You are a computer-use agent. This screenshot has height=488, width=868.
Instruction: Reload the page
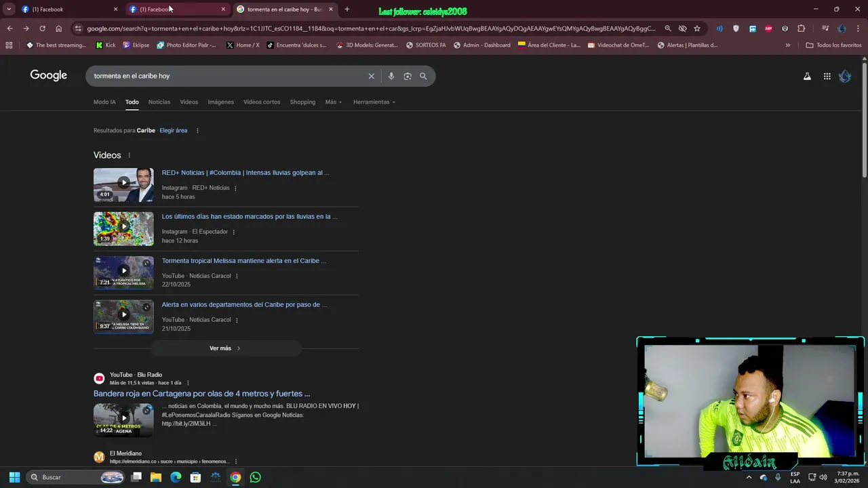[42, 28]
